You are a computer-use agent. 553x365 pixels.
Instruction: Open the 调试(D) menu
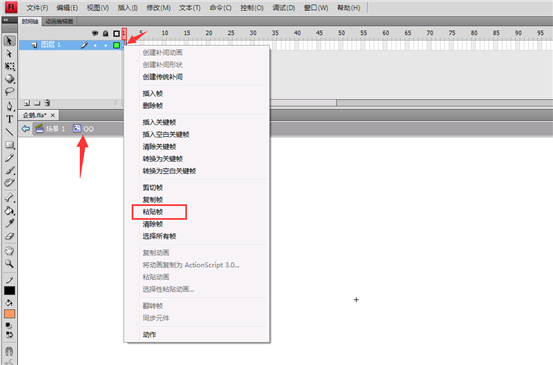click(x=284, y=7)
